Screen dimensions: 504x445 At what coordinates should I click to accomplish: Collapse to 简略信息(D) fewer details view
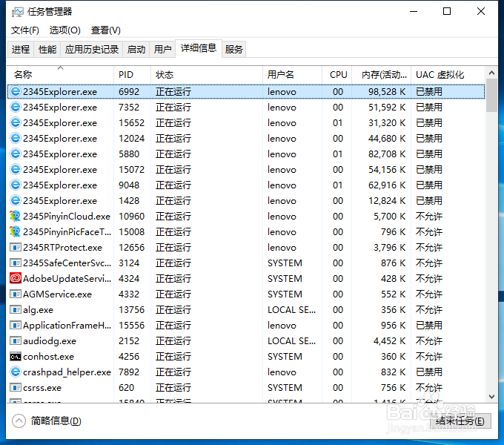click(x=47, y=421)
